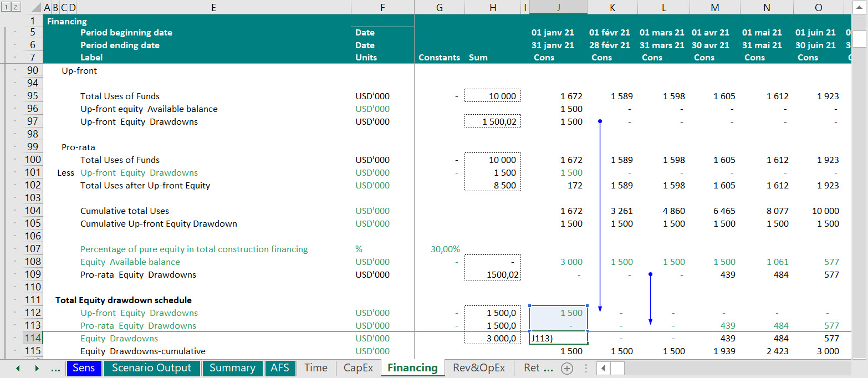Click 'Less' label in row 101
The image size is (868, 378).
pyautogui.click(x=65, y=173)
